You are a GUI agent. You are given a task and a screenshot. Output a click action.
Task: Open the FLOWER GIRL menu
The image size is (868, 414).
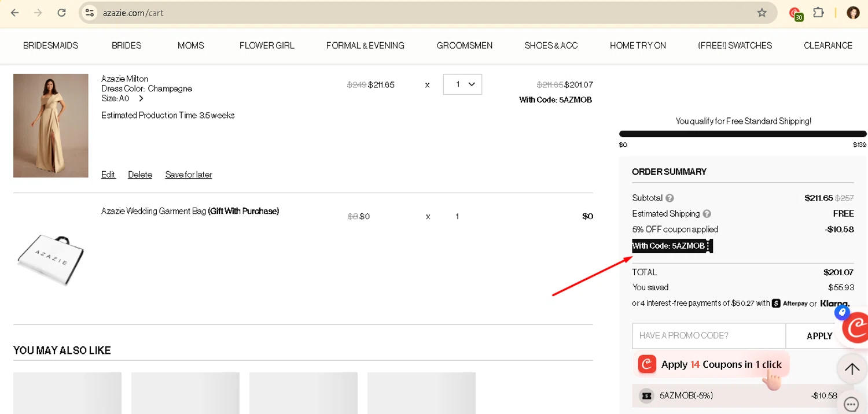click(267, 45)
